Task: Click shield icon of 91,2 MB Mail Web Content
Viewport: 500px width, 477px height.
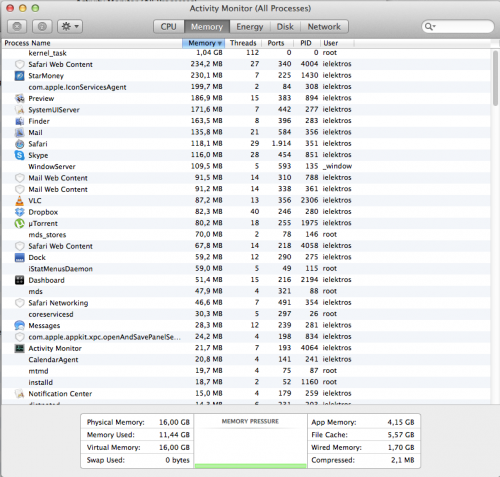Action: 20,189
